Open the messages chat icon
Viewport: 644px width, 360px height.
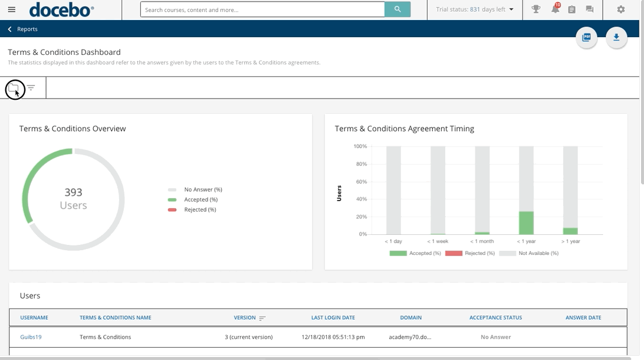(x=590, y=9)
